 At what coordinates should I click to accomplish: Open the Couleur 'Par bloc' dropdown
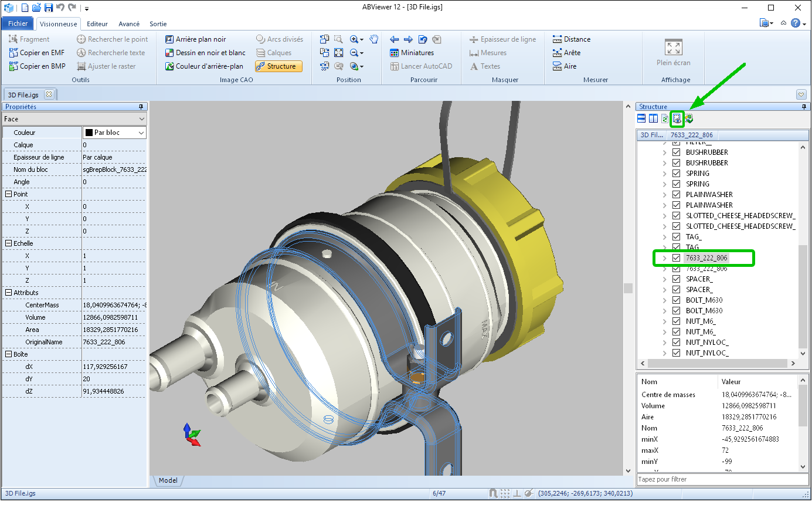point(141,133)
